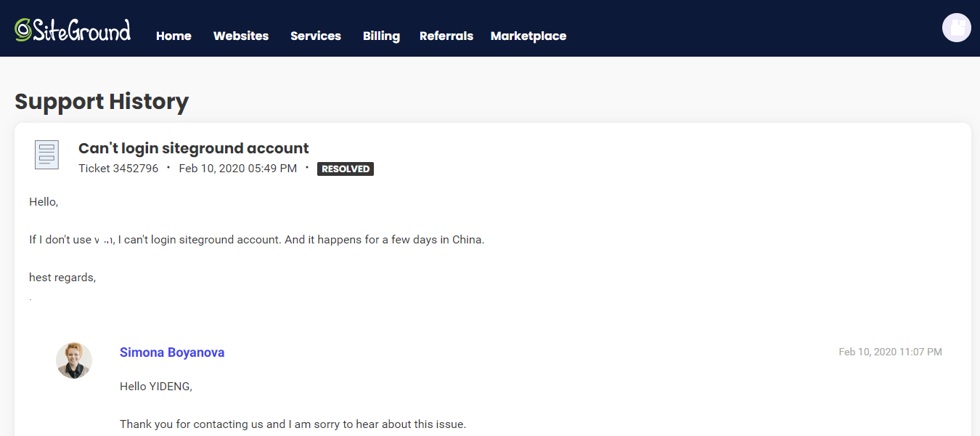
Task: Click the SiteGround logo
Action: (x=73, y=30)
